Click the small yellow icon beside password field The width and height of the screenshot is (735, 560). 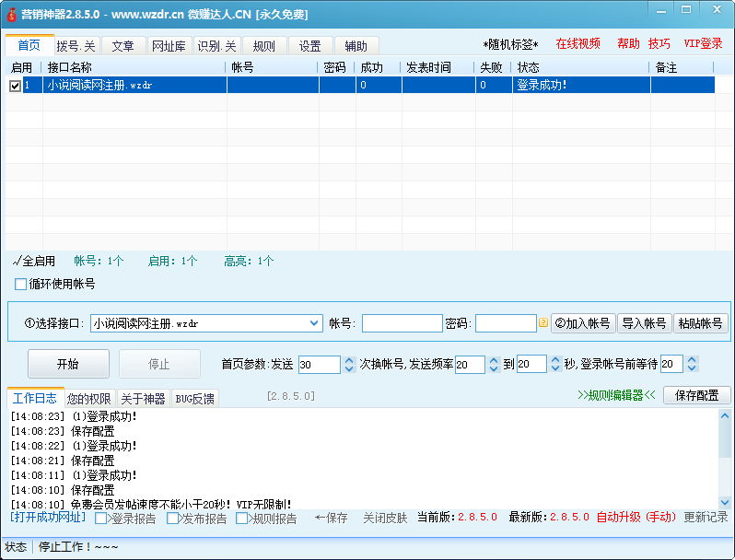click(543, 323)
